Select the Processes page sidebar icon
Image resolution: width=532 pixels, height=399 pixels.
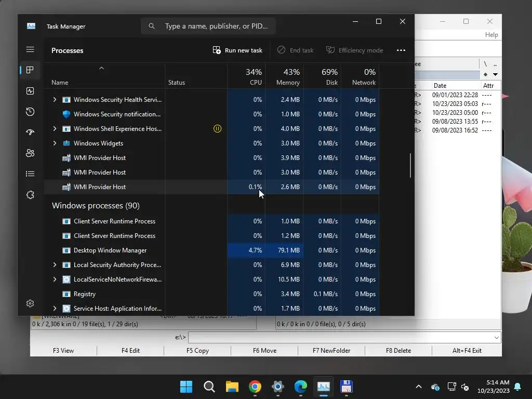click(x=30, y=70)
